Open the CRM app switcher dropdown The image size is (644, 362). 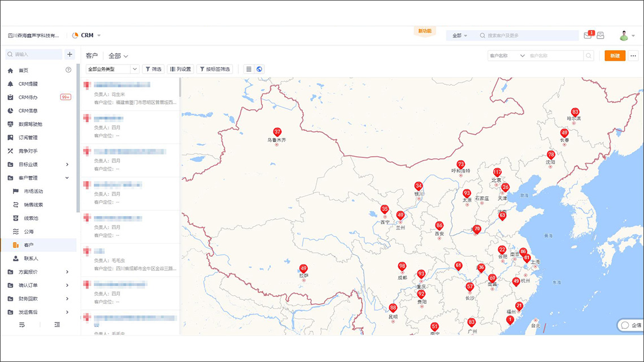[86, 36]
